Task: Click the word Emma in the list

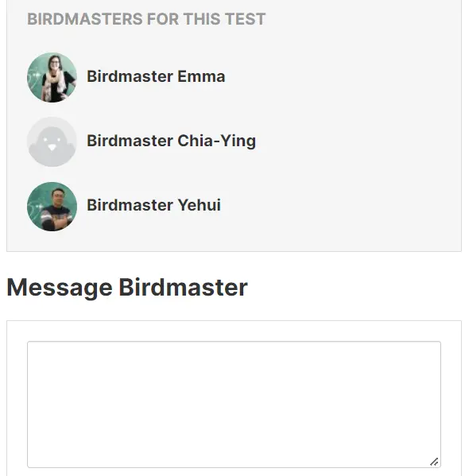Action: point(201,76)
